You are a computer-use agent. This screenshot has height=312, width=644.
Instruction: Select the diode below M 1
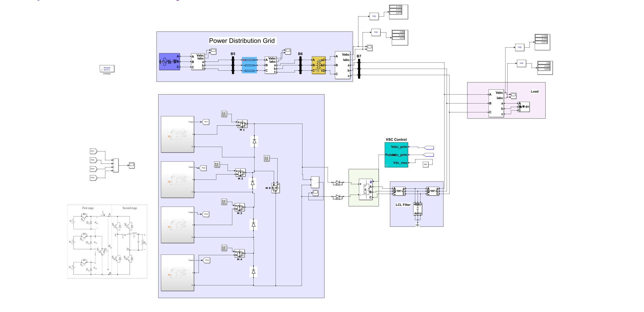(x=254, y=141)
